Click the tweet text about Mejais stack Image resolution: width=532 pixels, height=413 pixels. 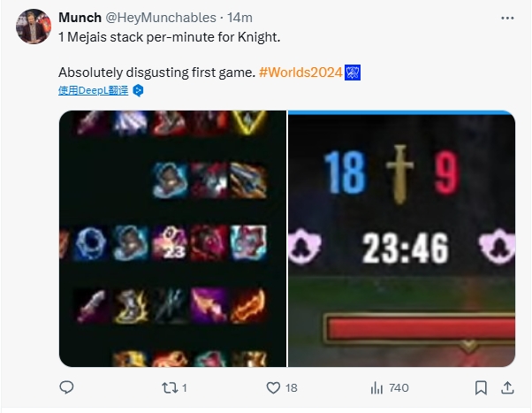point(170,37)
